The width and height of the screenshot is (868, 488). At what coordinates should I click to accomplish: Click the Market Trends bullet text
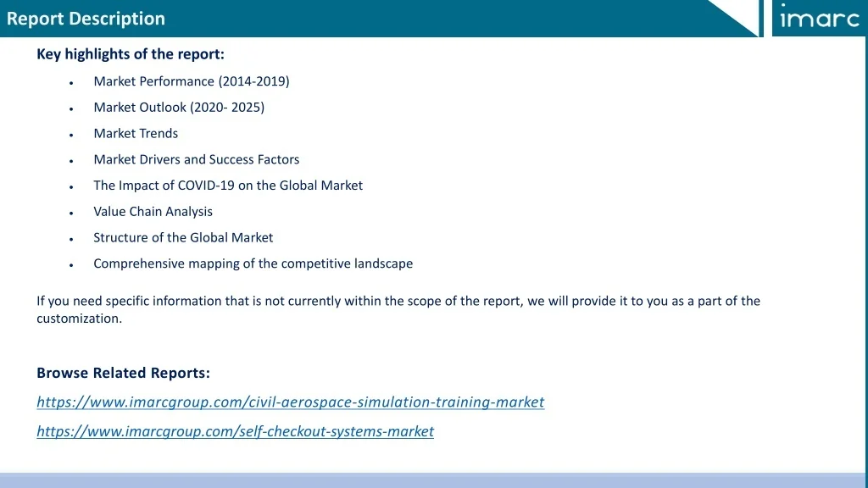point(136,133)
